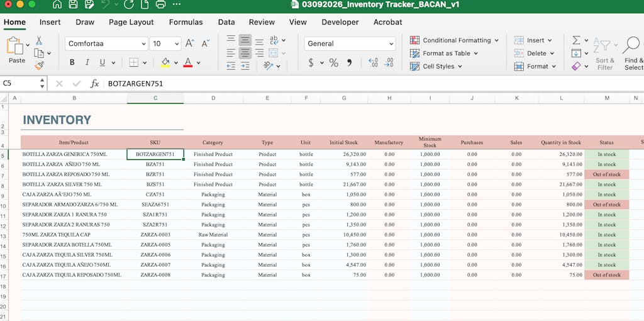Image resolution: width=644 pixels, height=321 pixels.
Task: Click the Format Painter brush icon
Action: [39, 65]
